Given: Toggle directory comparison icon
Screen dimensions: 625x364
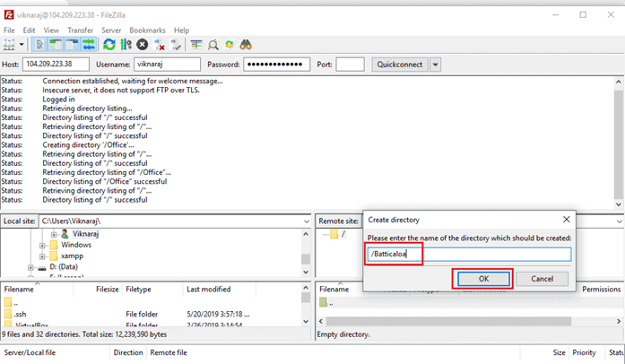Looking at the screenshot, I should coord(213,45).
